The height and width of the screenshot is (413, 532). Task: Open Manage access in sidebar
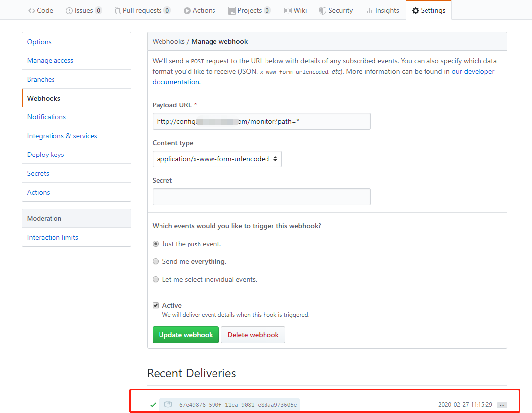point(77,60)
